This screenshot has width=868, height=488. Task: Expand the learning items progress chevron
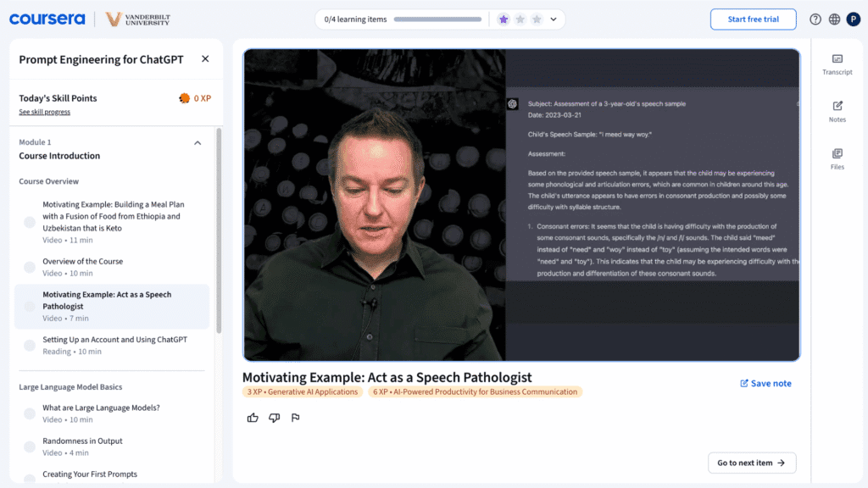[553, 19]
